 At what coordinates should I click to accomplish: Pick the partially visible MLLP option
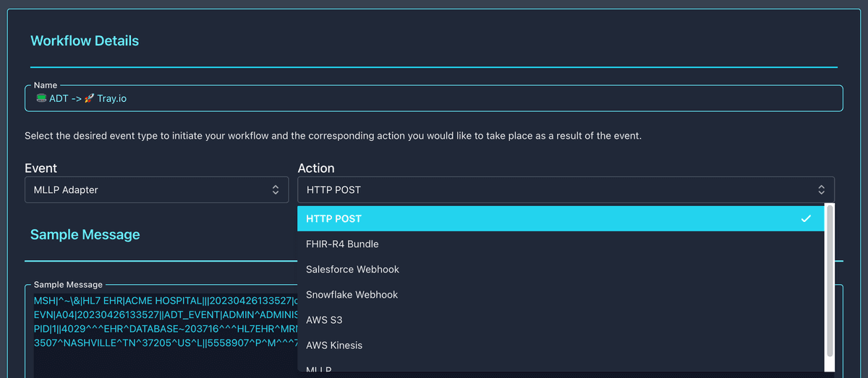(x=561, y=366)
